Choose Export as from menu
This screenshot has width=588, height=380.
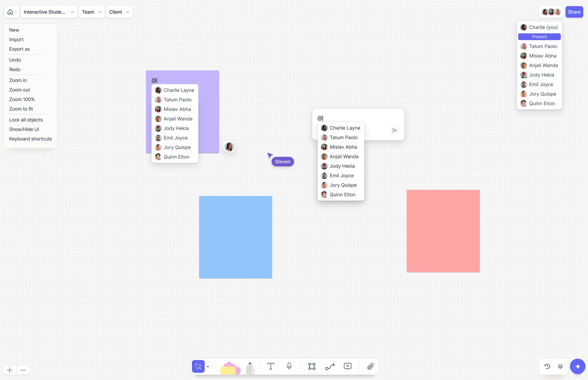pos(20,49)
